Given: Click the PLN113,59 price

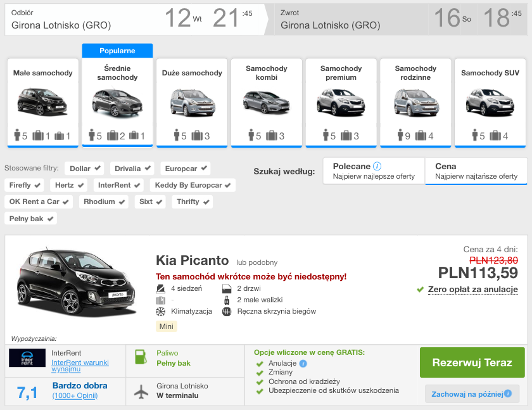Looking at the screenshot, I should [478, 273].
